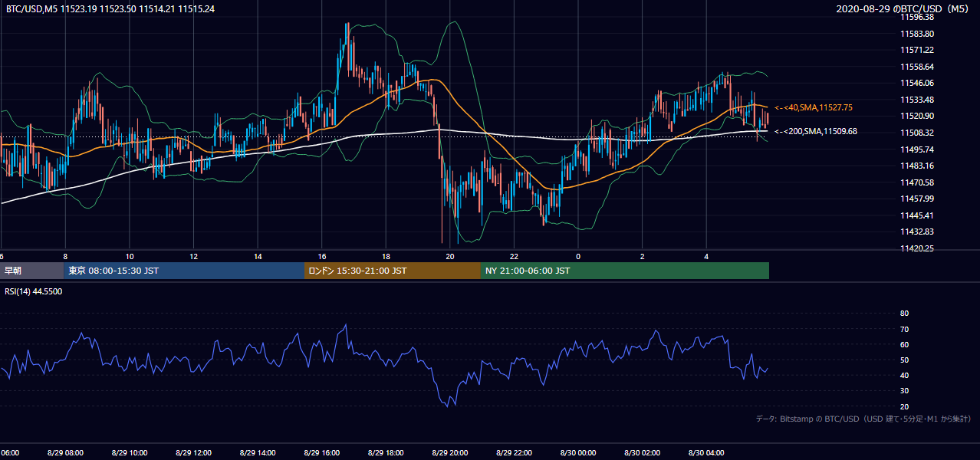
Task: Click price axis label 11596.38
Action: click(x=917, y=17)
